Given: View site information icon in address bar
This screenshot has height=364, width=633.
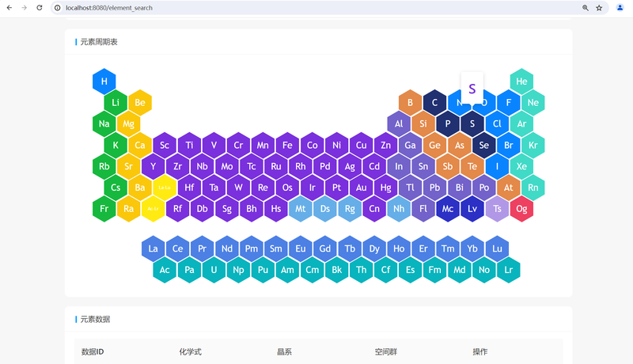Looking at the screenshot, I should coord(58,8).
